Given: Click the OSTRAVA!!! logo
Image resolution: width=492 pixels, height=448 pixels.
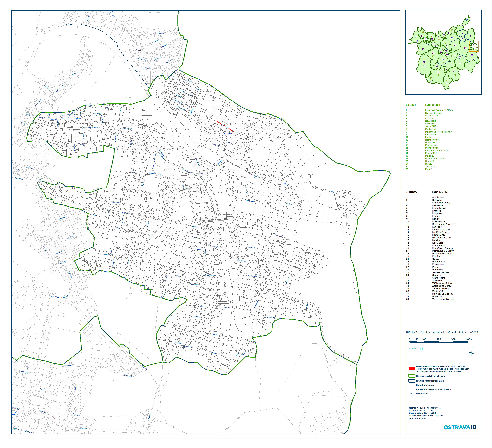Looking at the screenshot, I should pyautogui.click(x=460, y=427).
